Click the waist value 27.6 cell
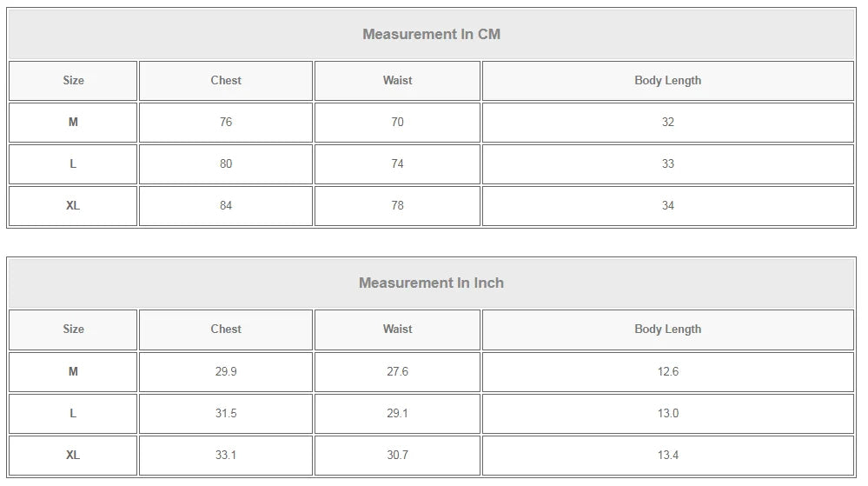The image size is (868, 486). [397, 372]
